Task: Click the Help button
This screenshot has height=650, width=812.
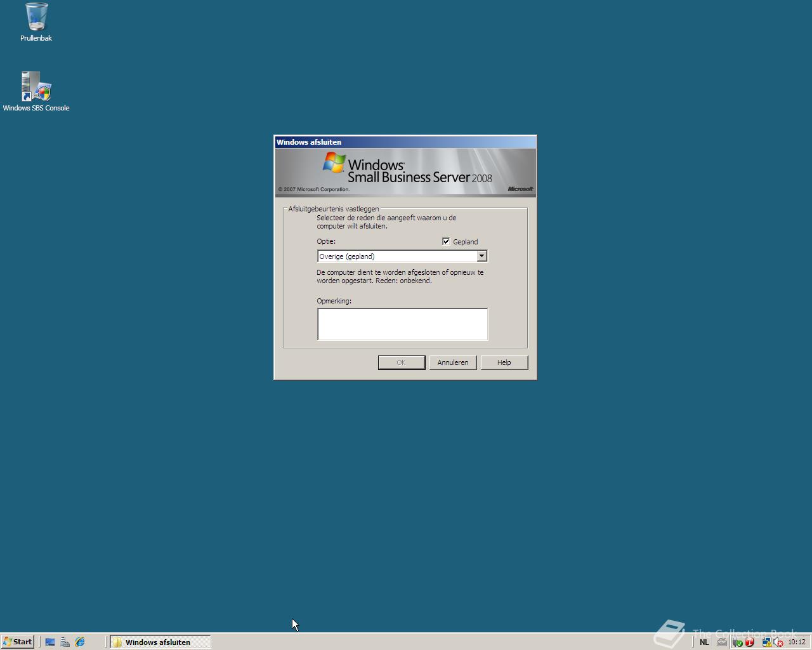Action: tap(504, 362)
